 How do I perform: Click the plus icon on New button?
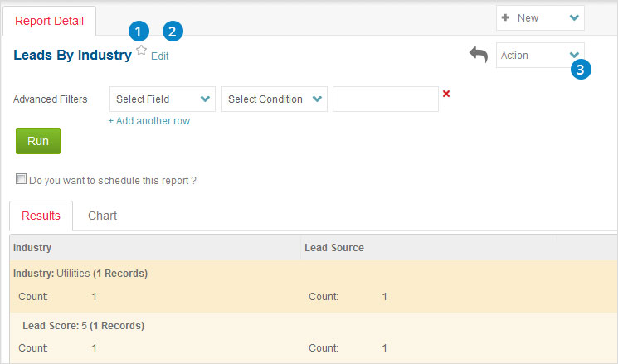click(x=505, y=17)
